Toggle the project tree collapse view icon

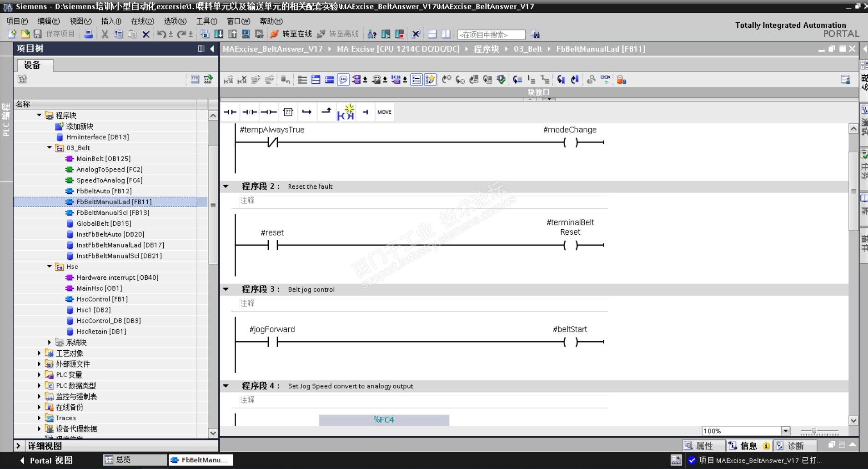[201, 49]
